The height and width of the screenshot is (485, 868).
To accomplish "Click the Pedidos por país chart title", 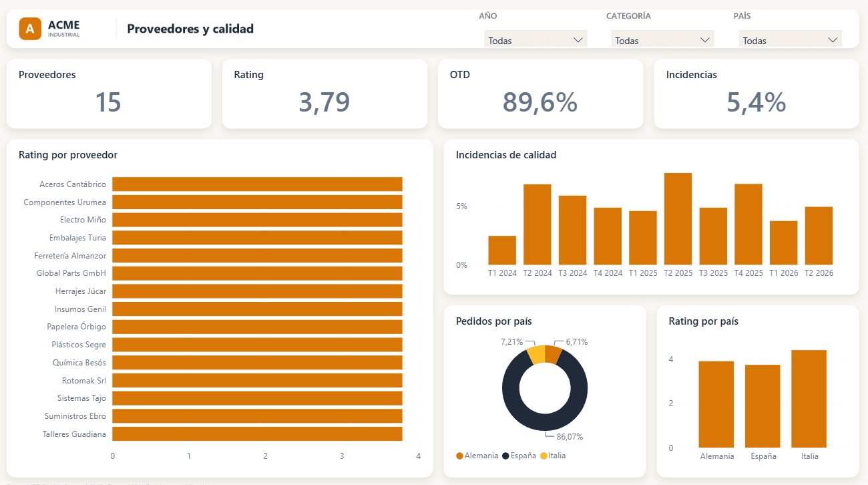I will click(494, 321).
